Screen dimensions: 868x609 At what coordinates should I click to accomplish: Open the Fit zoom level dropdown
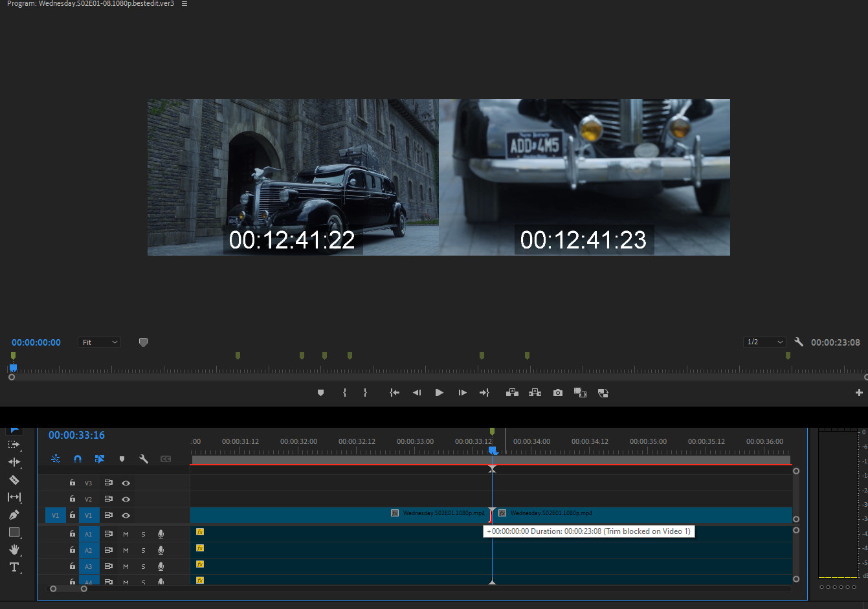click(100, 342)
